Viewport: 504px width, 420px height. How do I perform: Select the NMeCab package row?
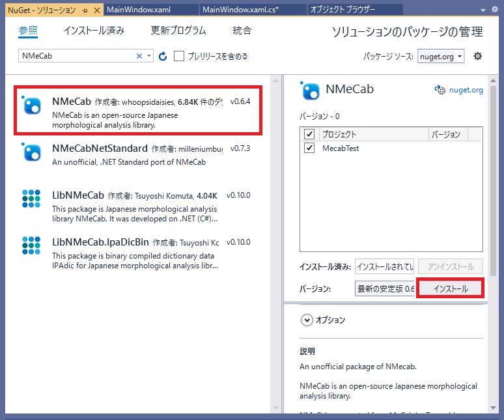tap(138, 110)
